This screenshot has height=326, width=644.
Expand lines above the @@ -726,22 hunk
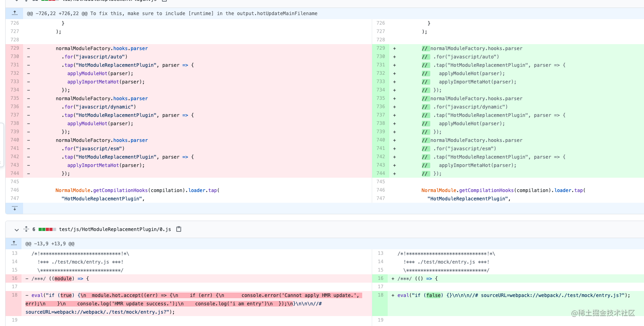click(15, 13)
